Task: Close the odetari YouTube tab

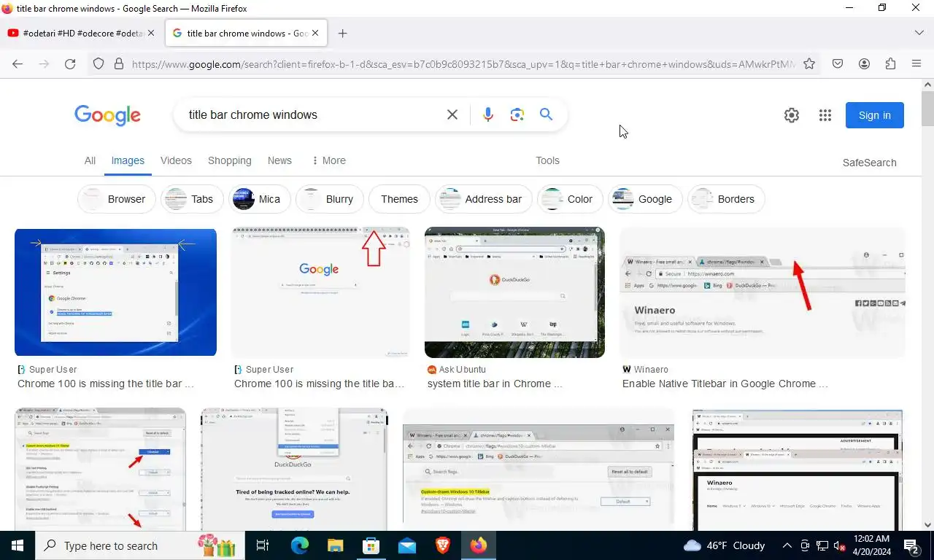Action: tap(151, 33)
